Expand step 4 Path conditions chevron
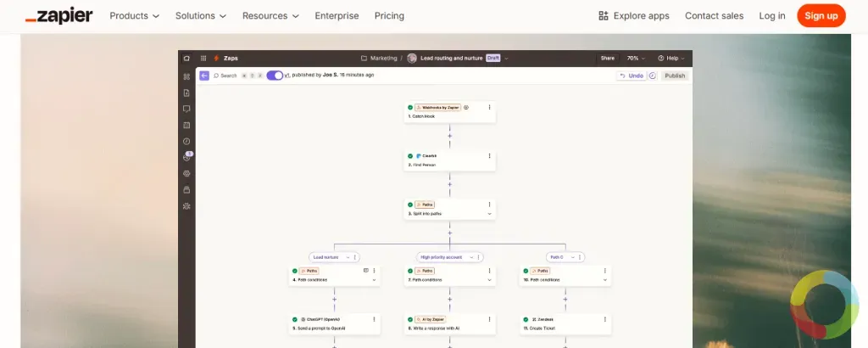 374,280
